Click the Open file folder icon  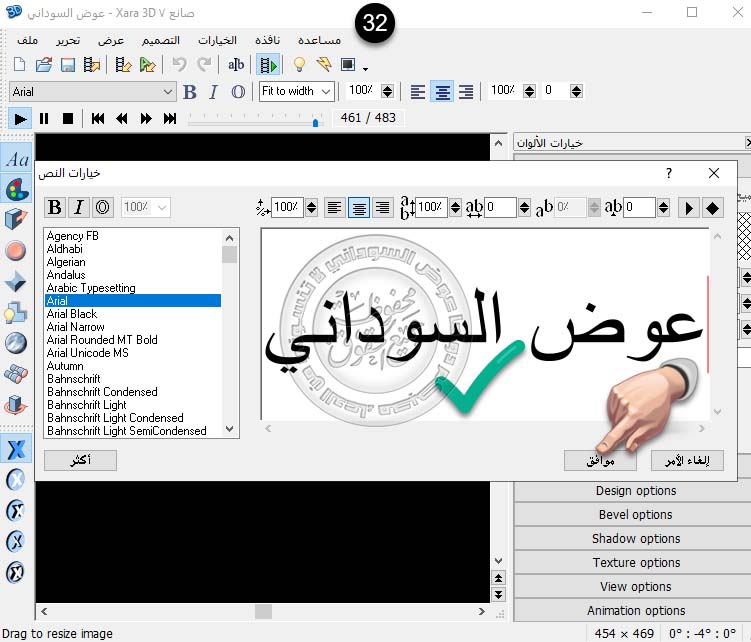(x=43, y=65)
